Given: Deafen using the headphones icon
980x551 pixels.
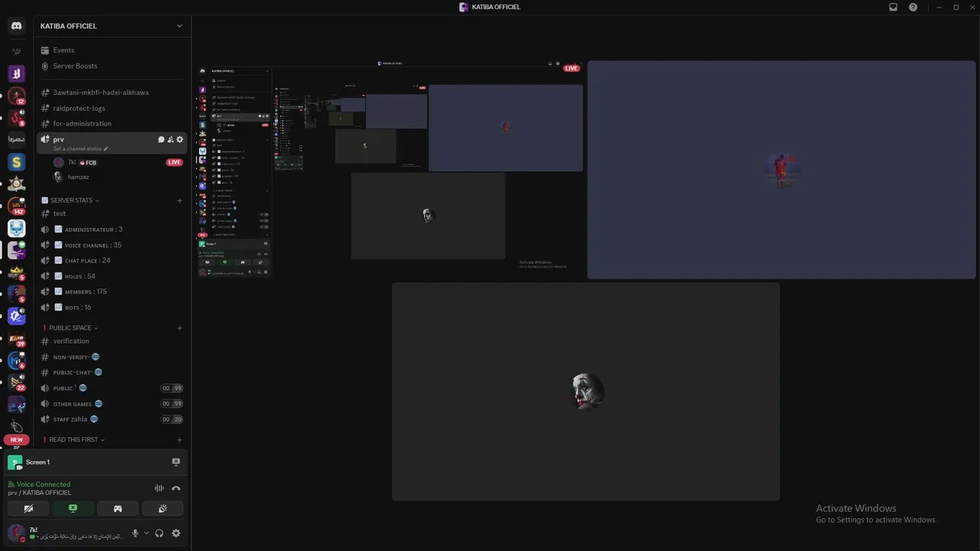Looking at the screenshot, I should 159,533.
